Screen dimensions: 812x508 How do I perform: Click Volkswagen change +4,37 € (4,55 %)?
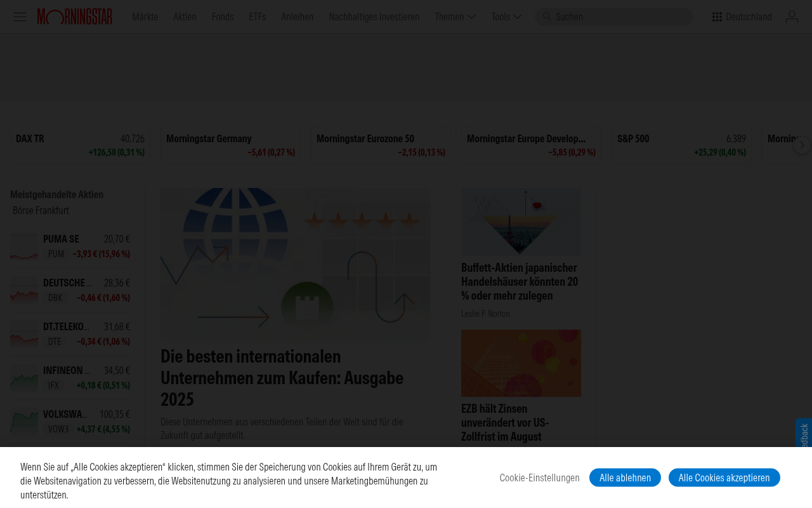tap(103, 429)
